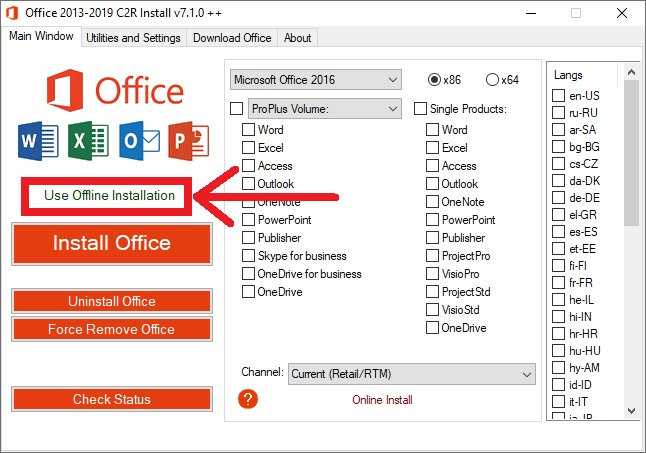The height and width of the screenshot is (453, 646).
Task: Check Word under ProPlus Volume
Action: [248, 129]
